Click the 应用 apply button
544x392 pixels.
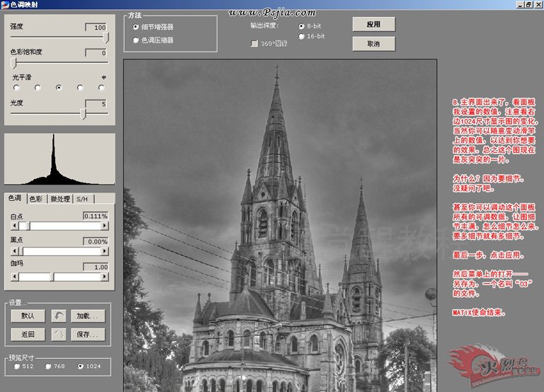[x=373, y=24]
